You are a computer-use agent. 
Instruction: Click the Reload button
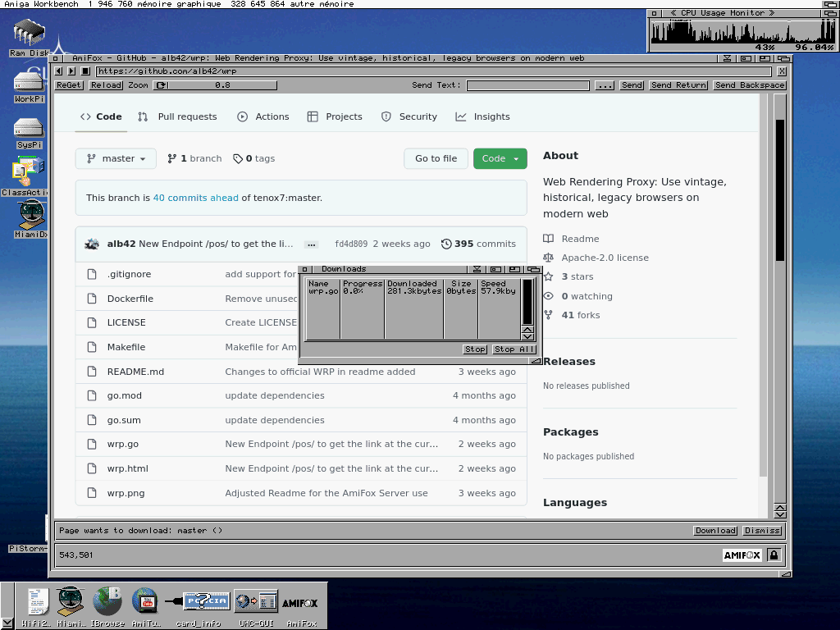[x=106, y=85]
